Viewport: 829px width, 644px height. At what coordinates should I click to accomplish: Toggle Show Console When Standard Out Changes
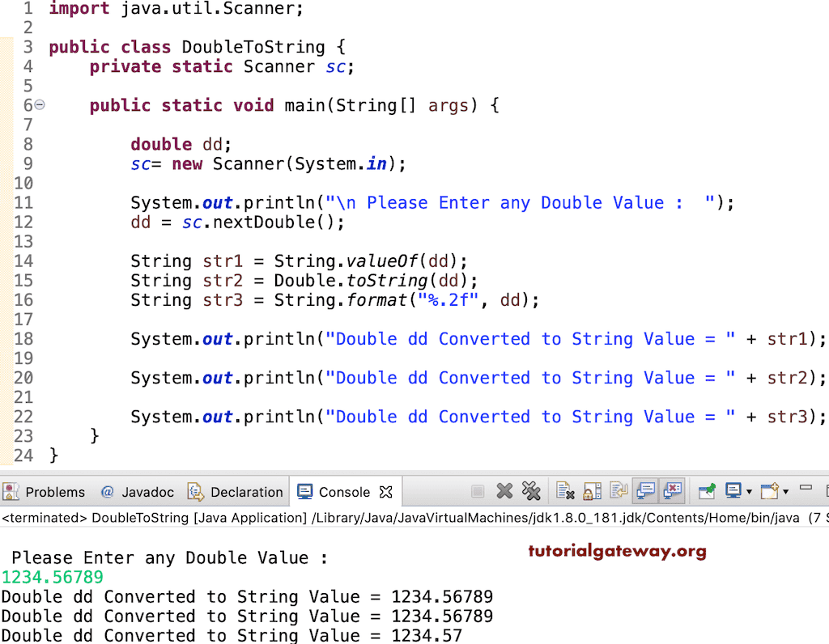645,492
